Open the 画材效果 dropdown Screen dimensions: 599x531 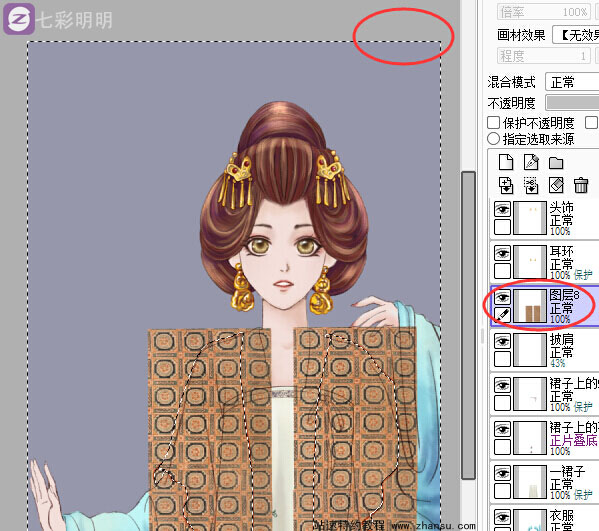(x=576, y=35)
